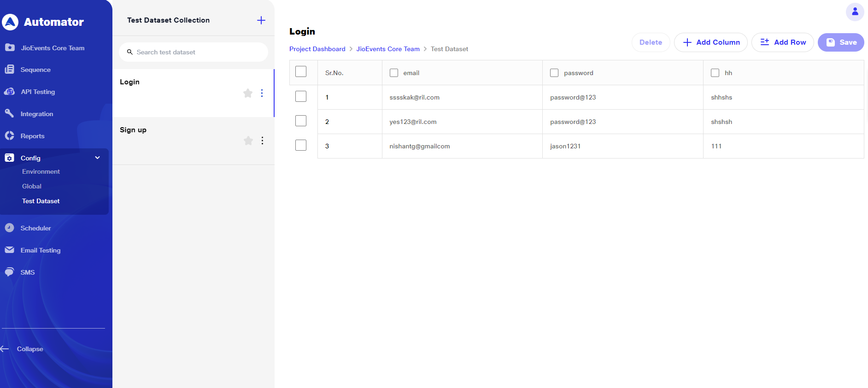Click the Sequence sidebar icon

(x=9, y=70)
